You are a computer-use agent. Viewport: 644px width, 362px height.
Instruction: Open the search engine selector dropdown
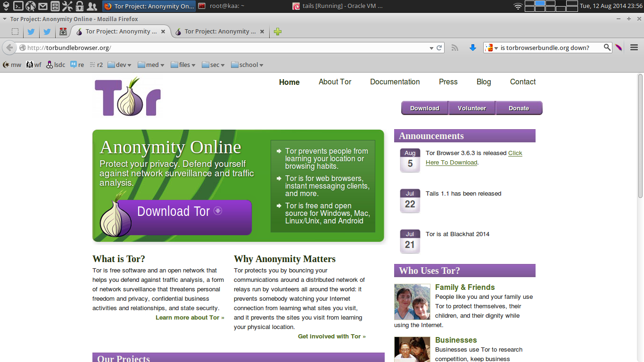pos(492,48)
